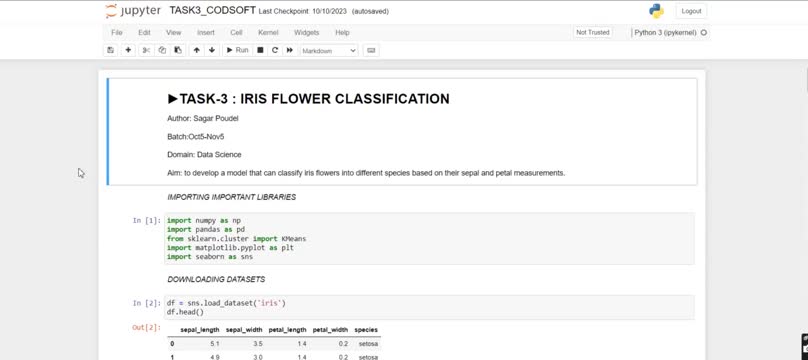Click the Run button
808x360 pixels.
(238, 50)
